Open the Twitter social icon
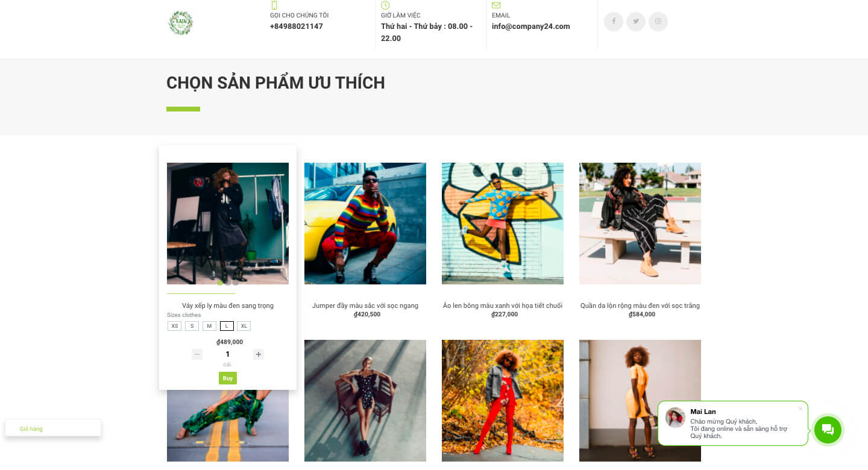 pos(636,22)
